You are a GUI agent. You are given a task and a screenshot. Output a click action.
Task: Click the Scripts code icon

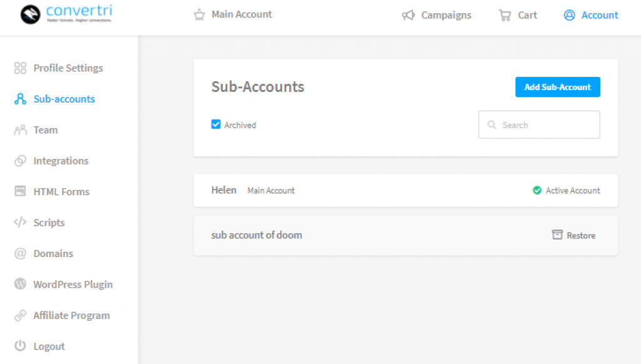tap(21, 223)
